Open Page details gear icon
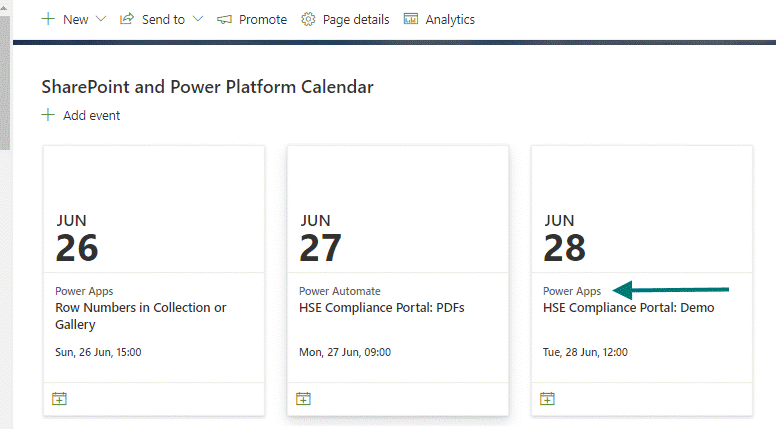 click(x=308, y=19)
